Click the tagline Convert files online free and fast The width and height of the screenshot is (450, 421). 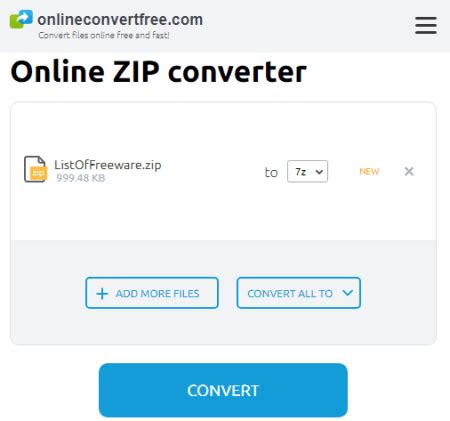[104, 35]
